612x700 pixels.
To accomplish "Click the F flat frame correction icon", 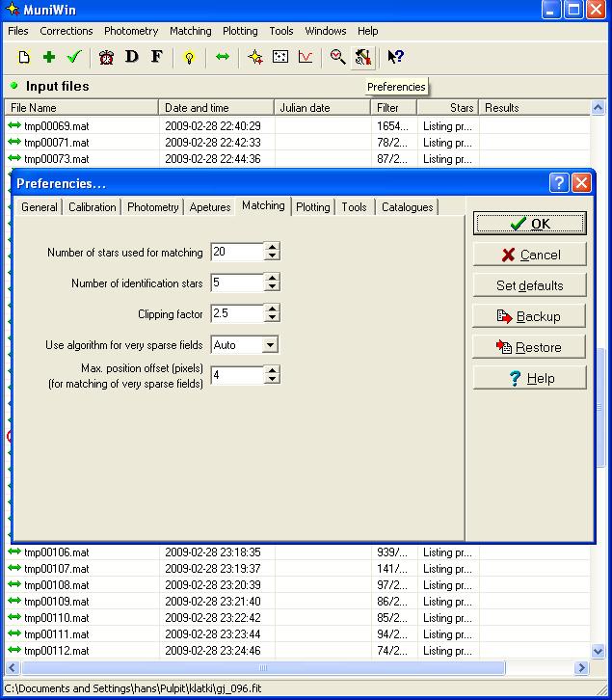I will [156, 58].
